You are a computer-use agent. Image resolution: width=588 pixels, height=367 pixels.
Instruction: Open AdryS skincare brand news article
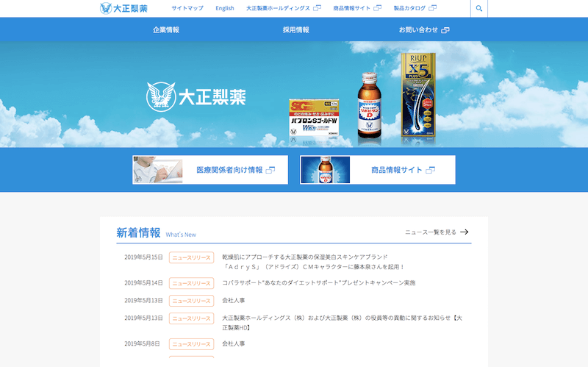(x=314, y=262)
